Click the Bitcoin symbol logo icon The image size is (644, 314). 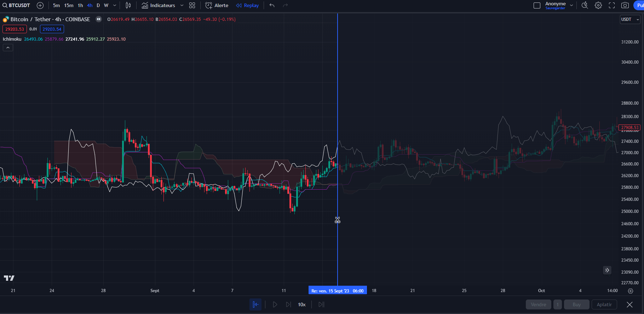pos(6,19)
